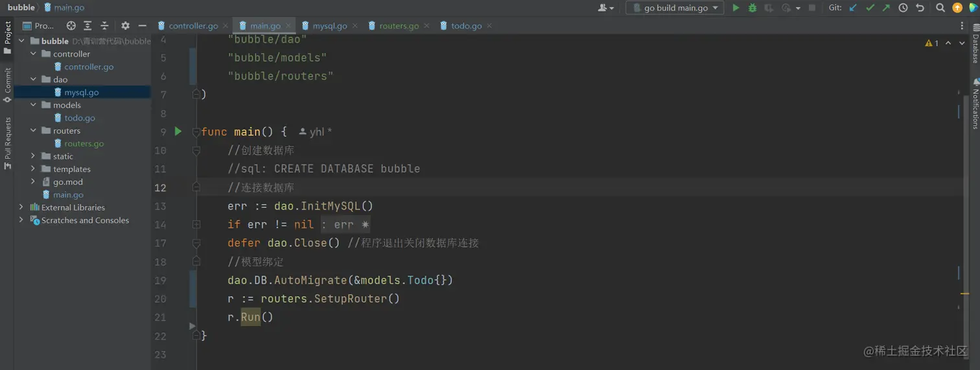This screenshot has height=370, width=980.
Task: Click the main.go breadcrumb in navigation bar
Action: pos(64,8)
